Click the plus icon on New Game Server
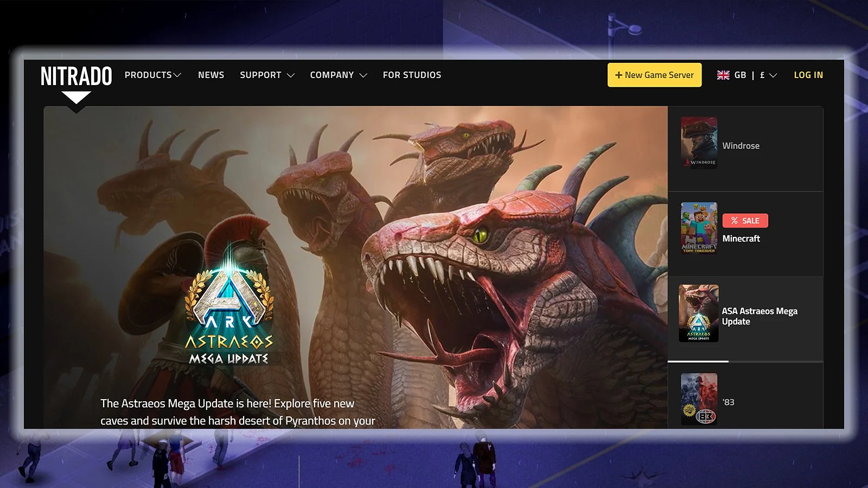Image resolution: width=868 pixels, height=488 pixels. click(618, 75)
